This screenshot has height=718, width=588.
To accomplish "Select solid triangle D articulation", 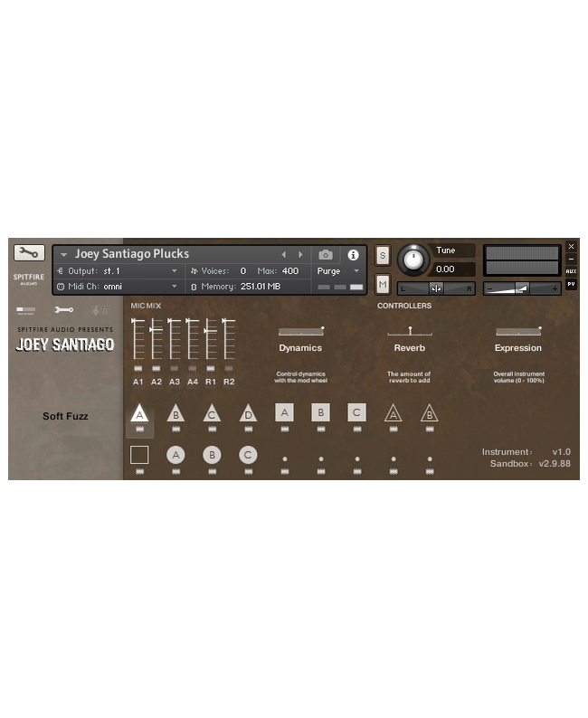I will (x=248, y=413).
